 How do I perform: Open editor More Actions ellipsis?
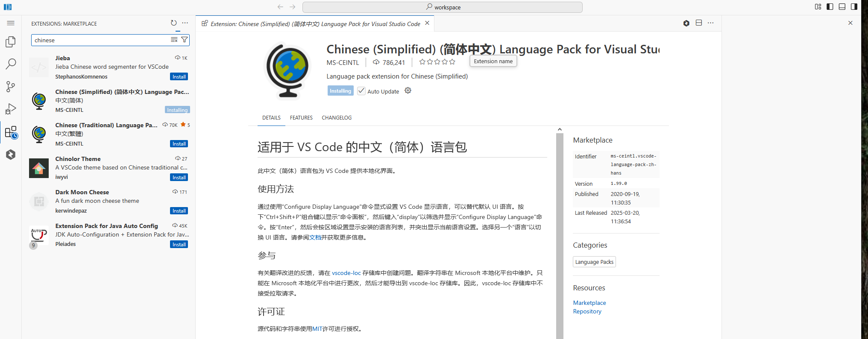[x=711, y=23]
